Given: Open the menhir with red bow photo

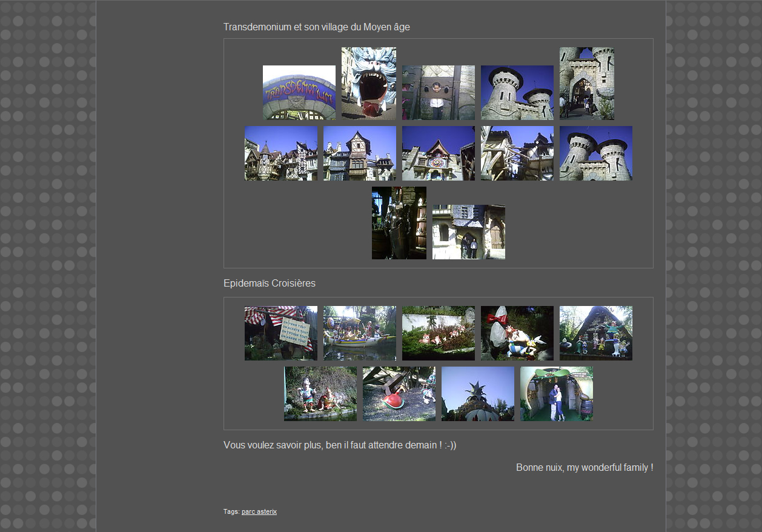Looking at the screenshot, I should pyautogui.click(x=517, y=333).
